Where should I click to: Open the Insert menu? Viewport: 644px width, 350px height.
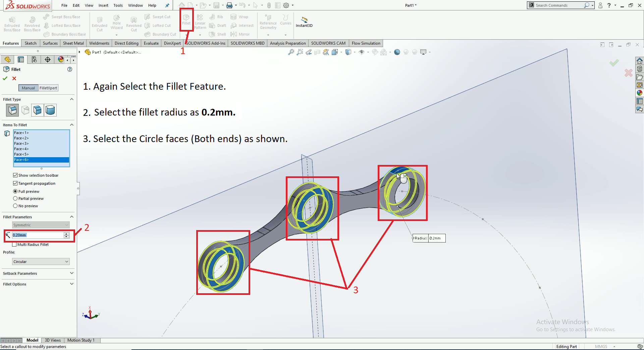pos(103,5)
